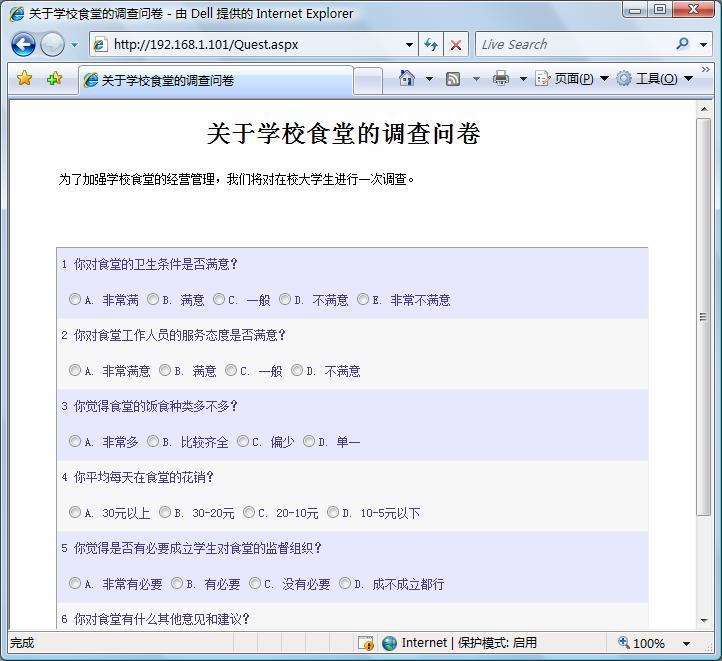Open a new blank tab
Screen dimensions: 722x661
[x=368, y=81]
